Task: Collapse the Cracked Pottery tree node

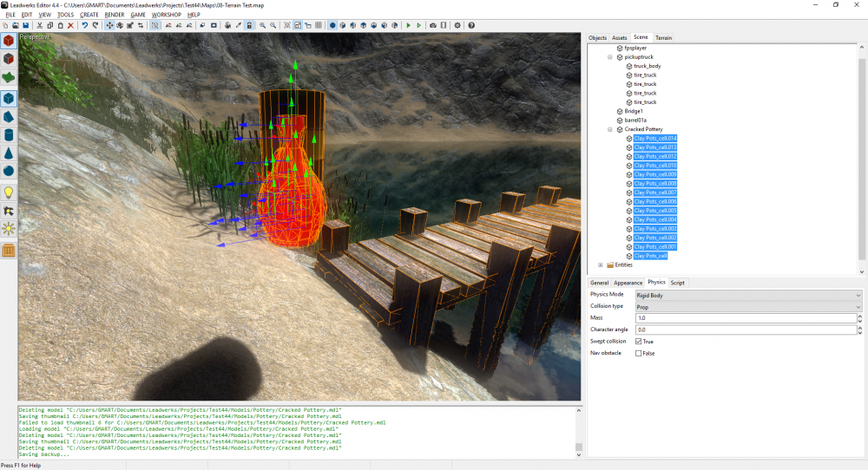Action: point(610,129)
